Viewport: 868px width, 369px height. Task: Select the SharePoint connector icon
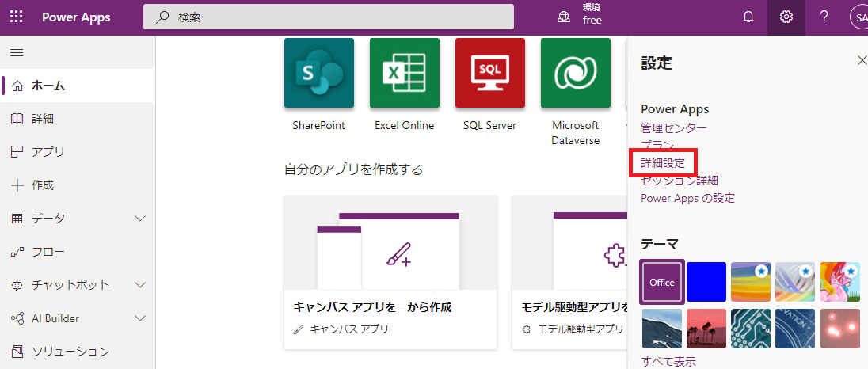pyautogui.click(x=318, y=73)
